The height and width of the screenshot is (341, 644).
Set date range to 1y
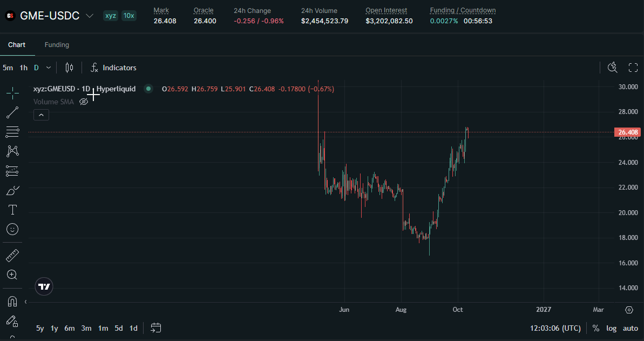[x=54, y=328]
